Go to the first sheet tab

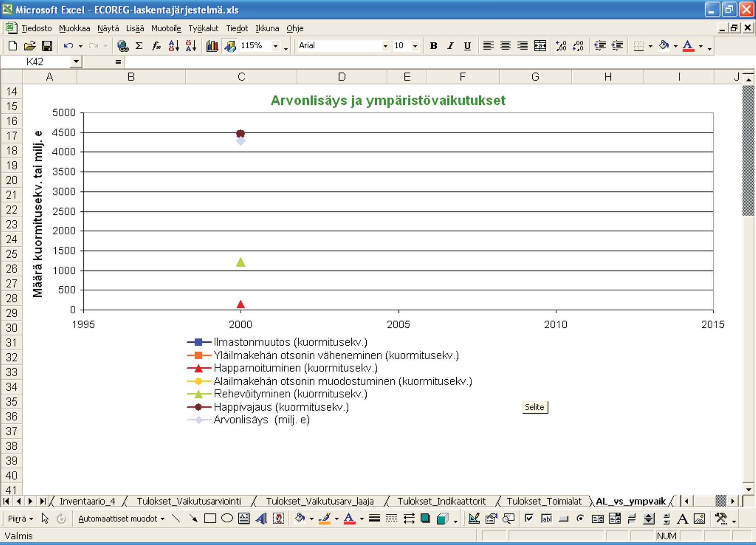click(6, 501)
